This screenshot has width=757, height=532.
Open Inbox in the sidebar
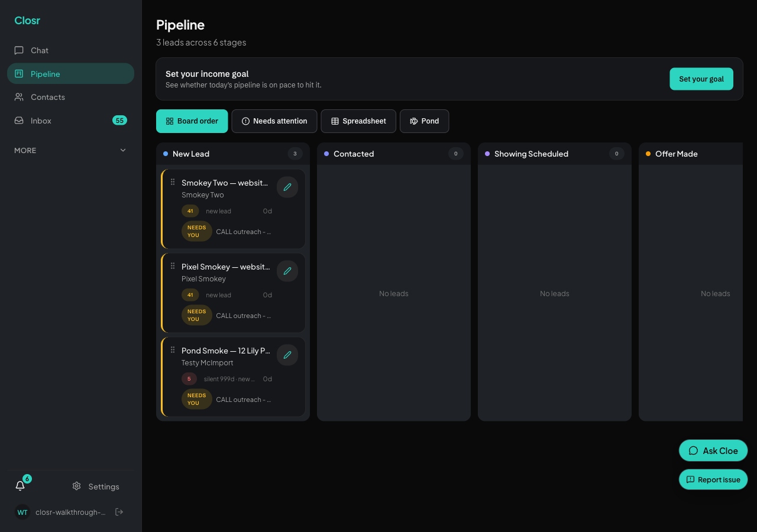pos(70,121)
